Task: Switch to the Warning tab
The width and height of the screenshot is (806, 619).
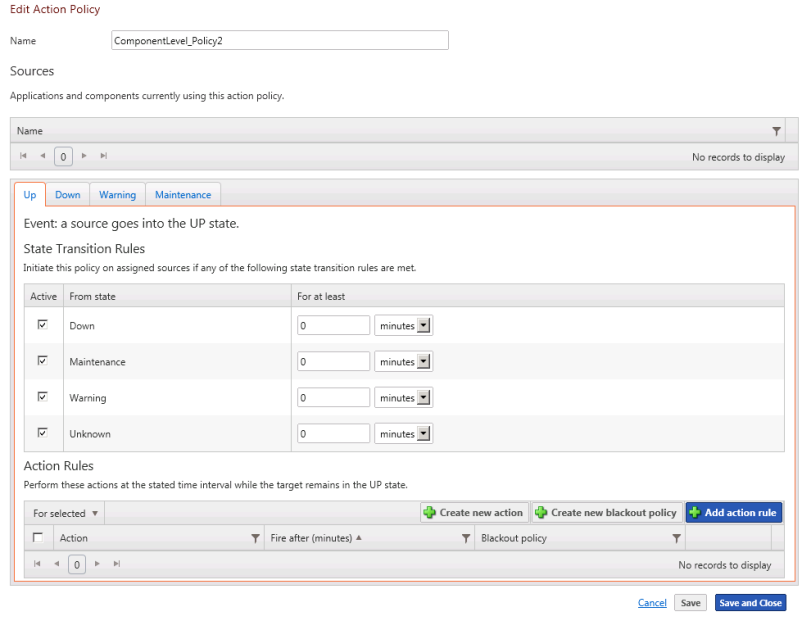Action: (118, 195)
